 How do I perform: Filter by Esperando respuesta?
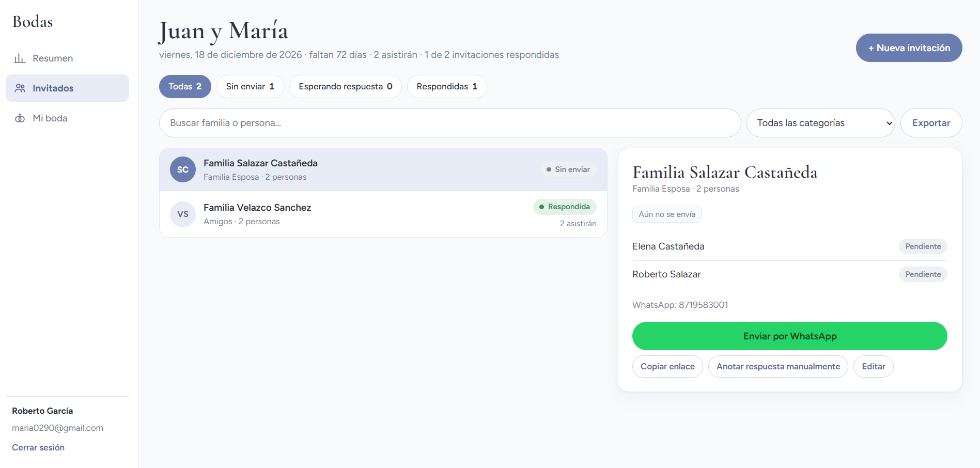[x=346, y=87]
